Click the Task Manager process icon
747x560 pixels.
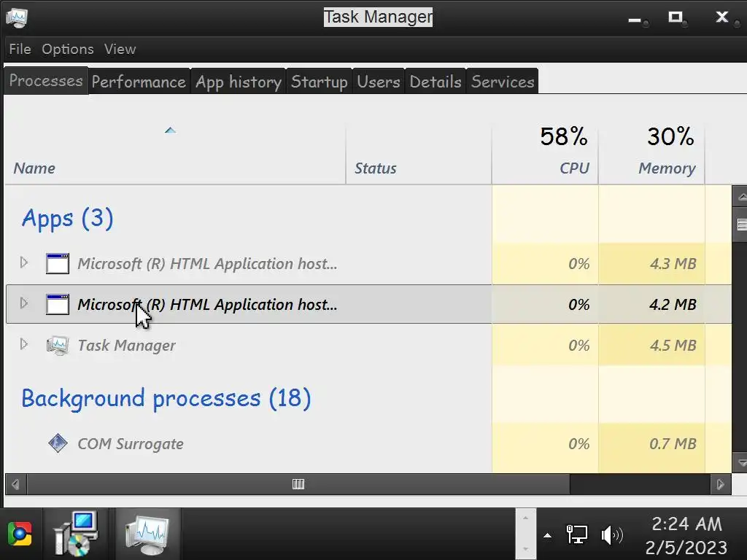click(x=58, y=345)
